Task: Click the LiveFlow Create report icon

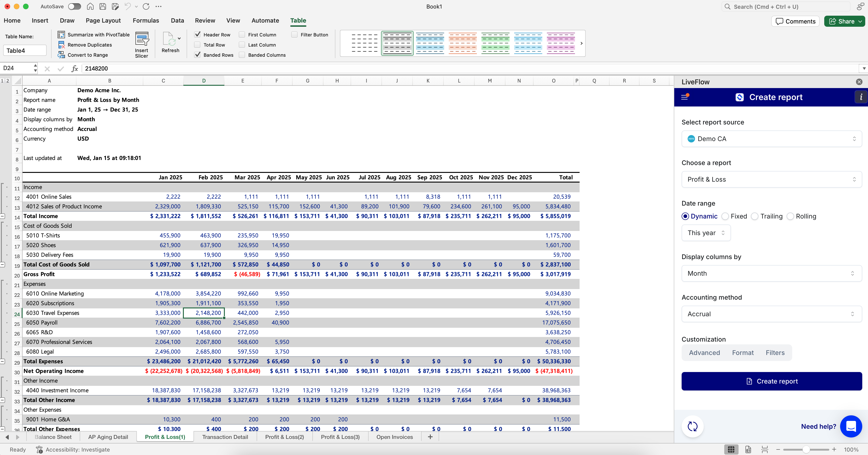Action: click(740, 97)
